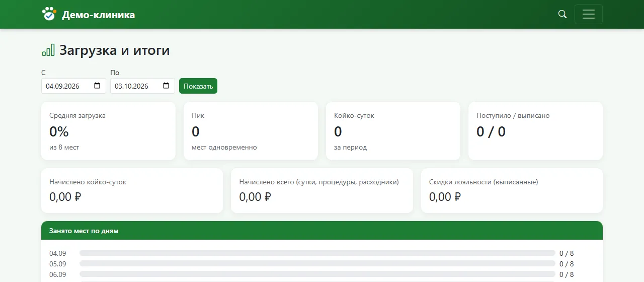Click the 'мест одновременно' caption
644x282 pixels.
224,148
